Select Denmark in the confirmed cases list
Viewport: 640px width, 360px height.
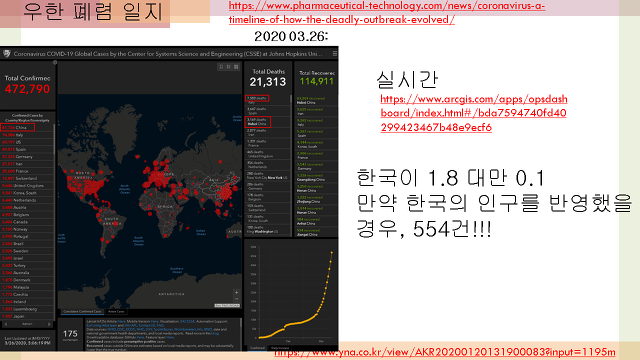tap(27, 280)
